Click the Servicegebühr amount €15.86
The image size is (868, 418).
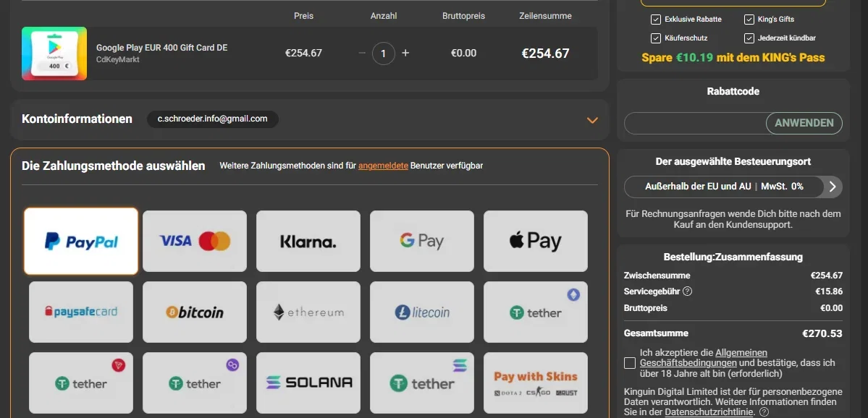(x=829, y=291)
